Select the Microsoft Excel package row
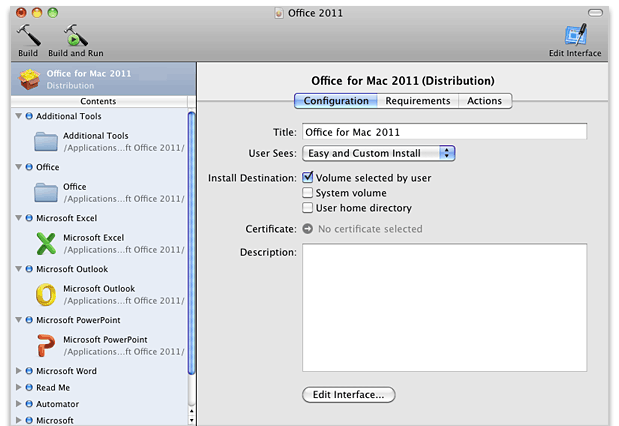Screen dimensions: 619x426 point(99,244)
